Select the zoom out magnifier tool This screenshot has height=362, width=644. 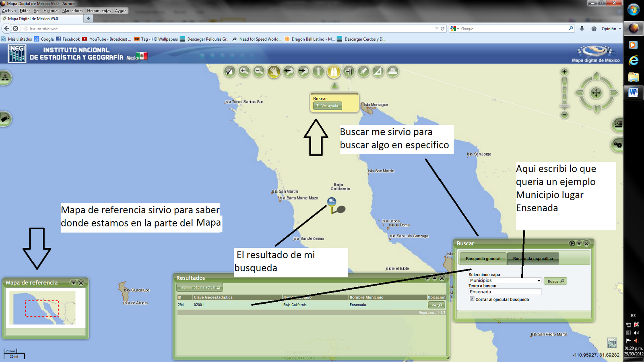[259, 71]
